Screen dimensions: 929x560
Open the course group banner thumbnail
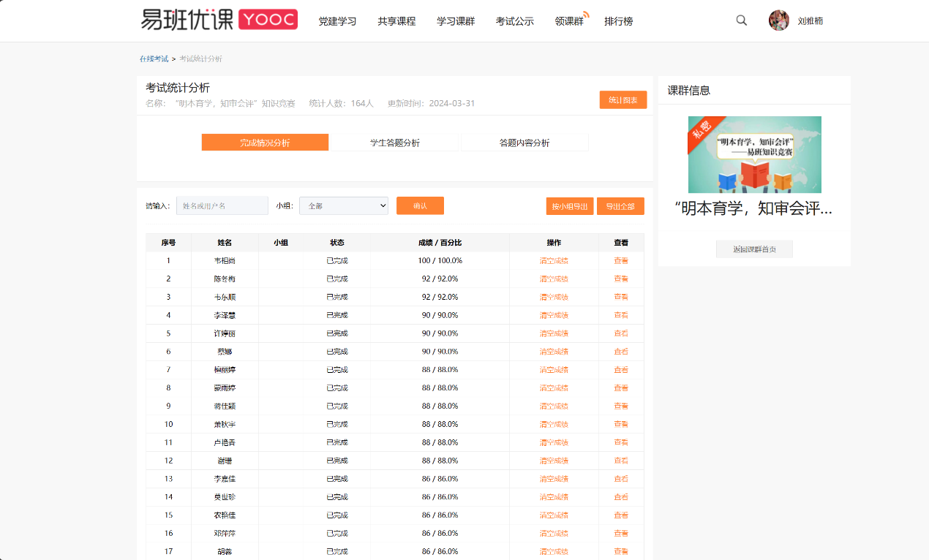click(x=754, y=154)
